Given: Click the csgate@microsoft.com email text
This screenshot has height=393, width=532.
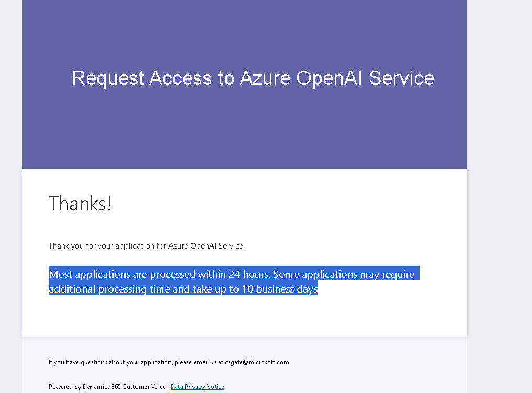Looking at the screenshot, I should (x=257, y=362).
